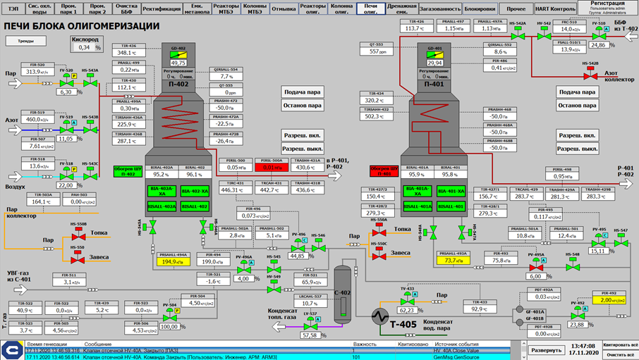The height and width of the screenshot is (360, 639).
Task: Open the red PV-495A control valve
Action: 536,267
